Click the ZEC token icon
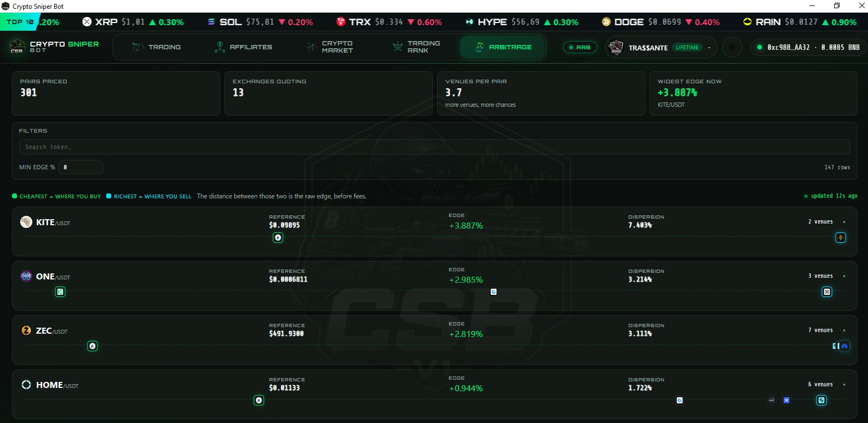The width and height of the screenshot is (868, 423). point(26,330)
